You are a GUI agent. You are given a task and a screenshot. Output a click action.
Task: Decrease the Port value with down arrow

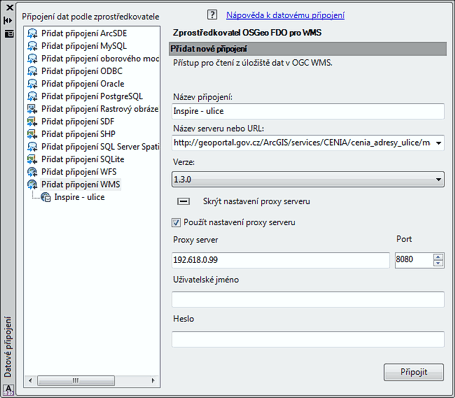438,264
